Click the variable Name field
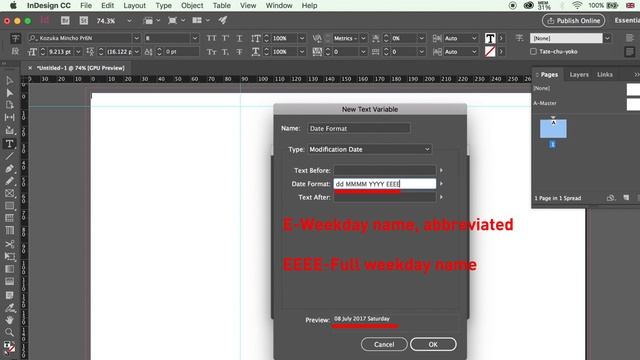 (x=359, y=129)
